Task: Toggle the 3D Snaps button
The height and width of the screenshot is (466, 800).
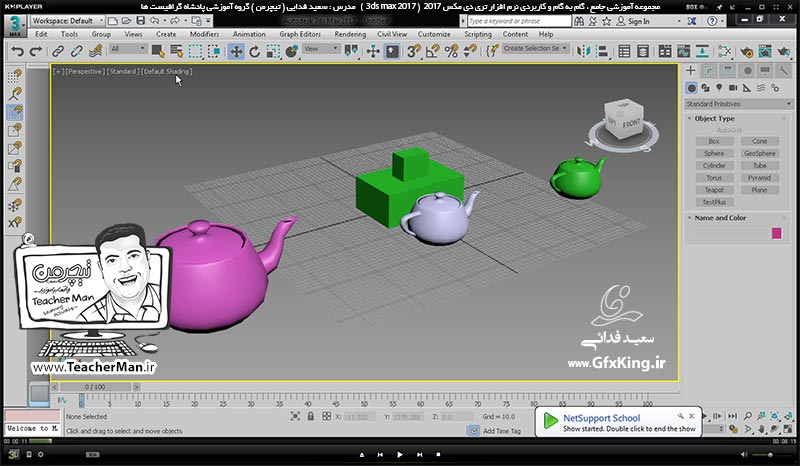Action: click(x=414, y=51)
